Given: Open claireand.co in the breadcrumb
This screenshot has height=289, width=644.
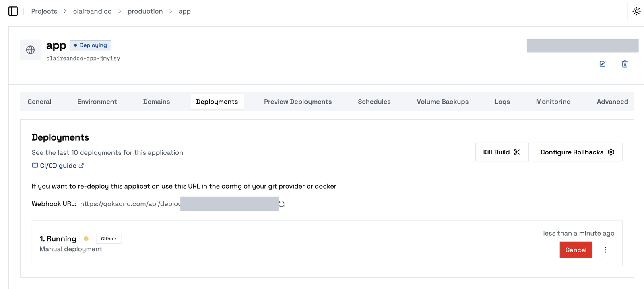Looking at the screenshot, I should click(92, 11).
